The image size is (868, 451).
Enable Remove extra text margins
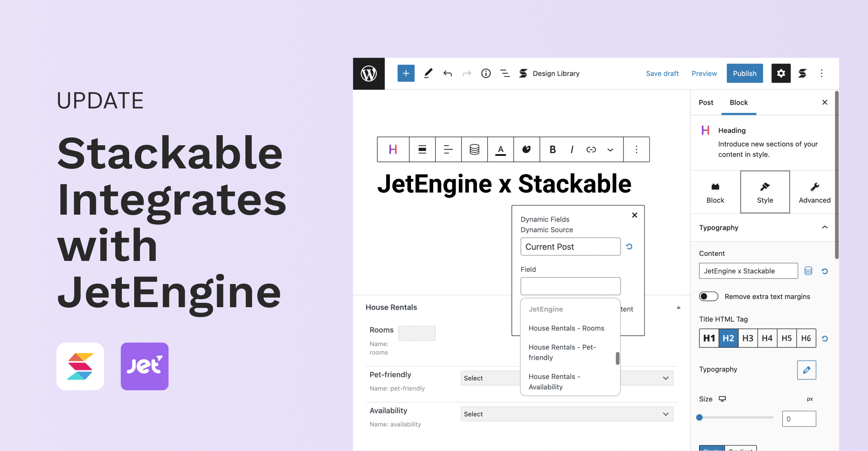(x=709, y=296)
